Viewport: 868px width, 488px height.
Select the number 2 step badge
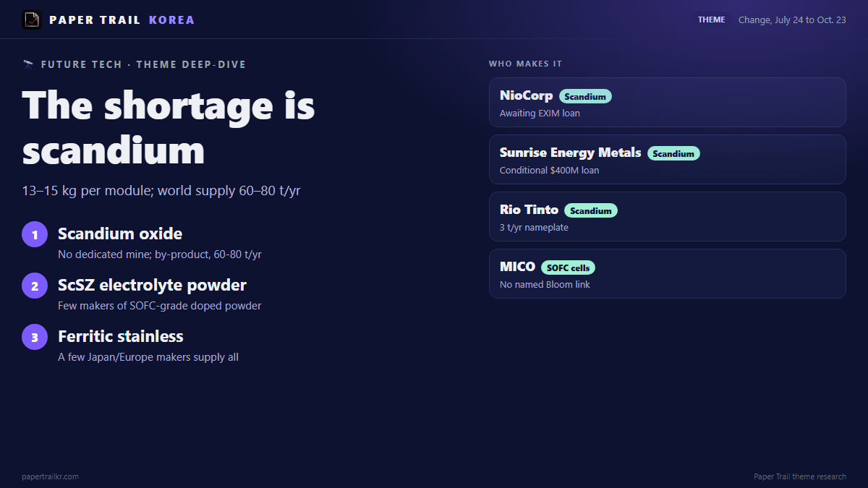(35, 286)
